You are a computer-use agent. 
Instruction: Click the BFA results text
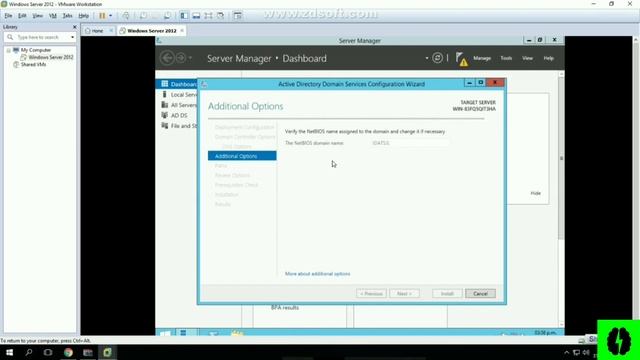point(285,308)
